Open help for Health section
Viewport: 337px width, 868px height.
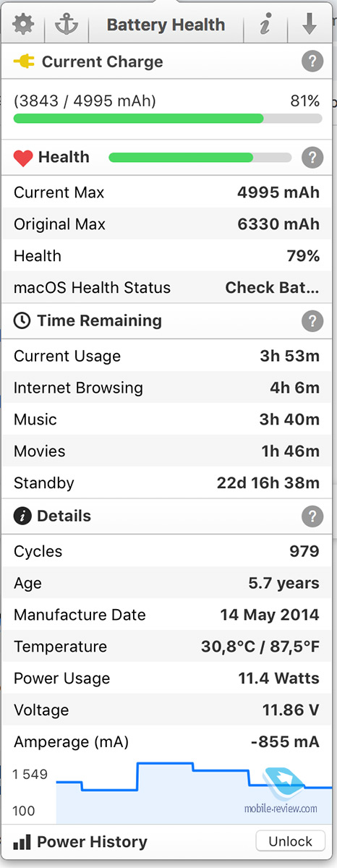tap(312, 157)
